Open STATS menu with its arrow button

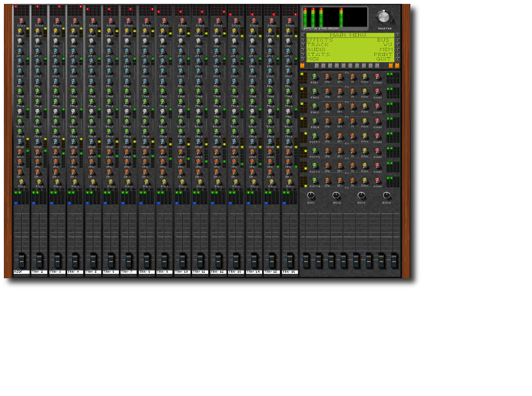(x=303, y=54)
